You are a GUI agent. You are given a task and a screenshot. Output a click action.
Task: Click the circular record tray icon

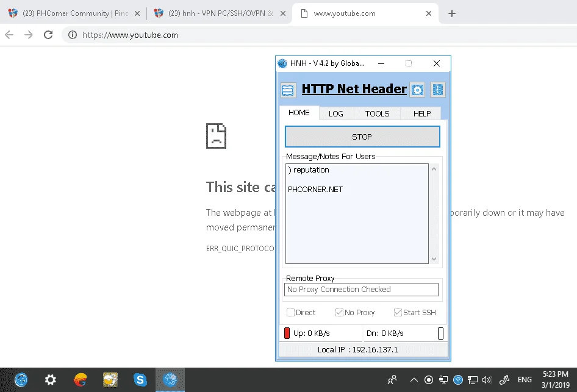(x=429, y=380)
